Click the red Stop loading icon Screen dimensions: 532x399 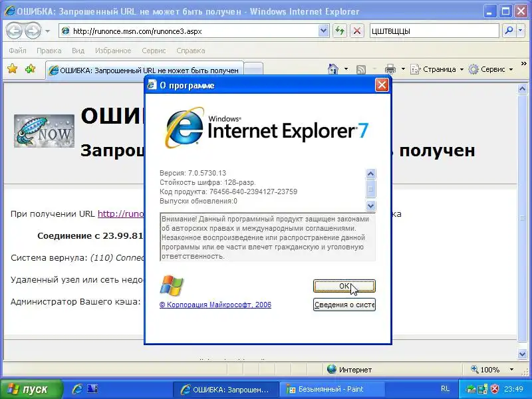pos(357,31)
